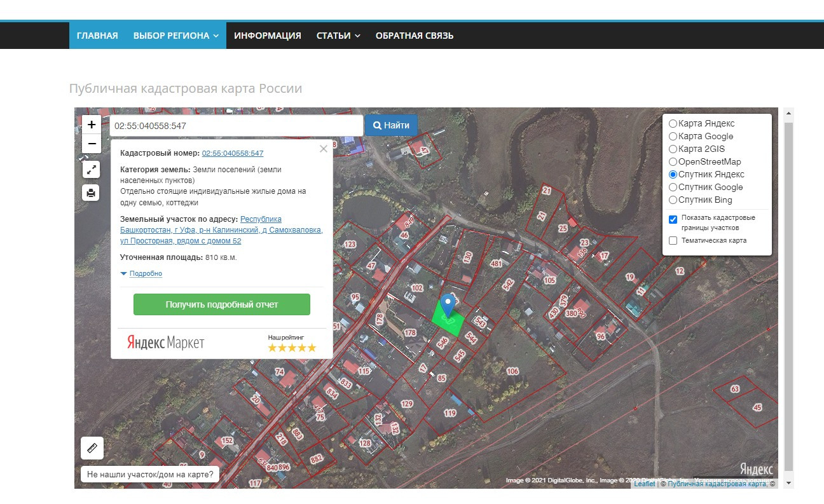This screenshot has width=824, height=504.
Task: Click Не нашли участок/дом на карте? button
Action: 151,474
